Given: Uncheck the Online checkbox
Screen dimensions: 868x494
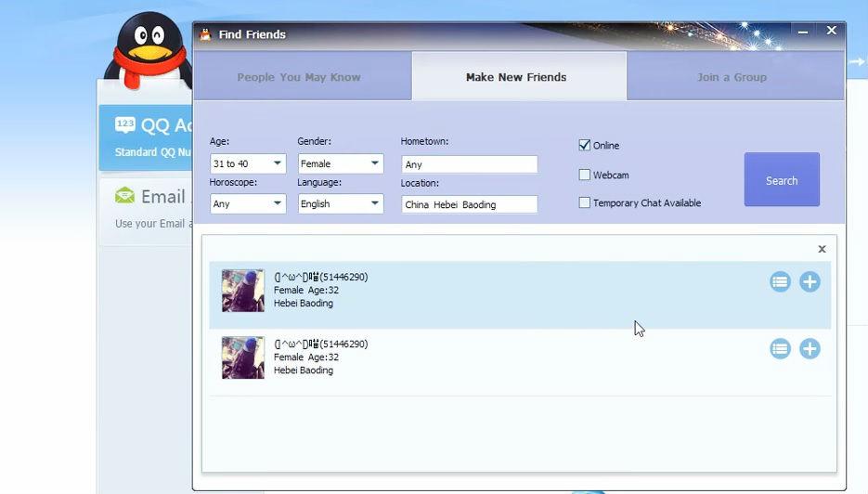Looking at the screenshot, I should [x=585, y=145].
